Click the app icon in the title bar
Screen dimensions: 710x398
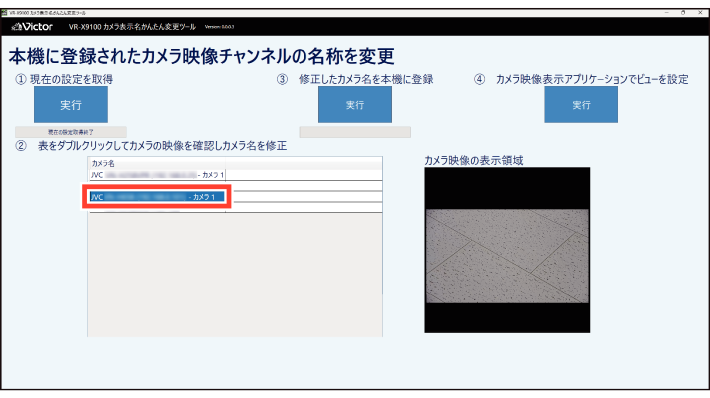[x=4, y=13]
